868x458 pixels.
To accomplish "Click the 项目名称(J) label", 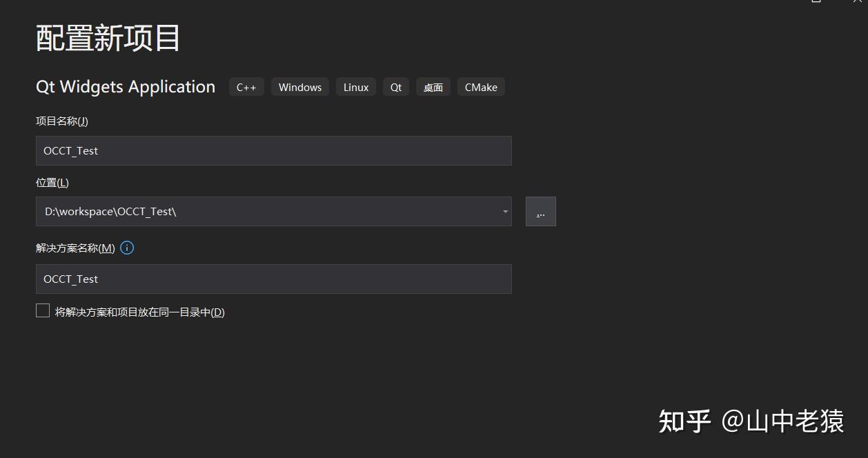I will (62, 121).
